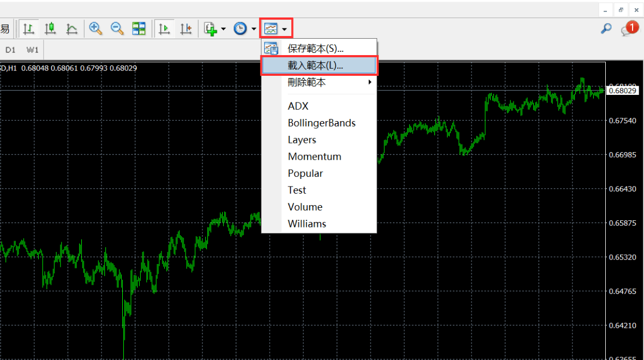The width and height of the screenshot is (644, 360).
Task: Apply the Momentum template
Action: pyautogui.click(x=314, y=157)
